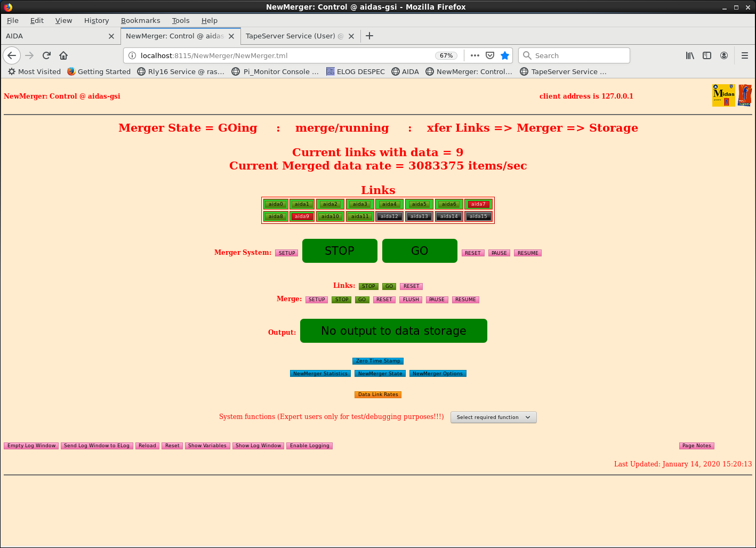
Task: Click the 67% zoom level indicator
Action: (446, 55)
